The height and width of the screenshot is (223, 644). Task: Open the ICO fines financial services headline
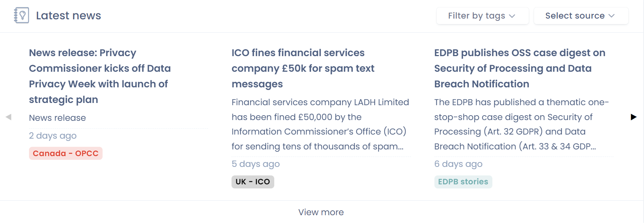(302, 68)
